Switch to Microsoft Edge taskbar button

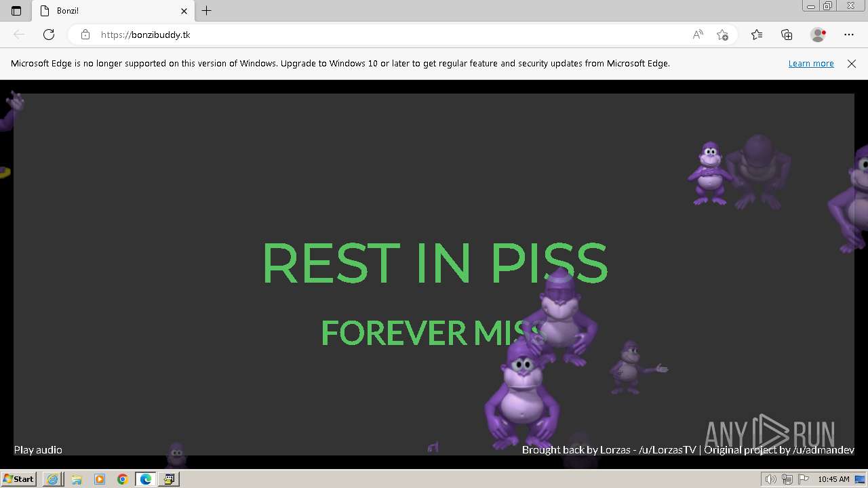pos(146,479)
